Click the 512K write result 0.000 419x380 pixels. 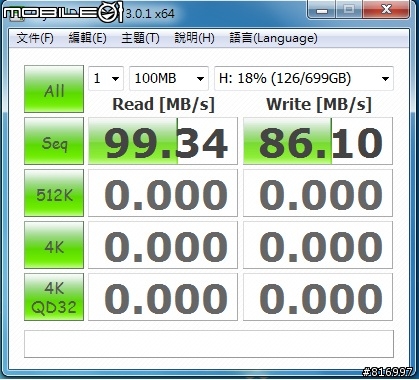click(x=318, y=193)
